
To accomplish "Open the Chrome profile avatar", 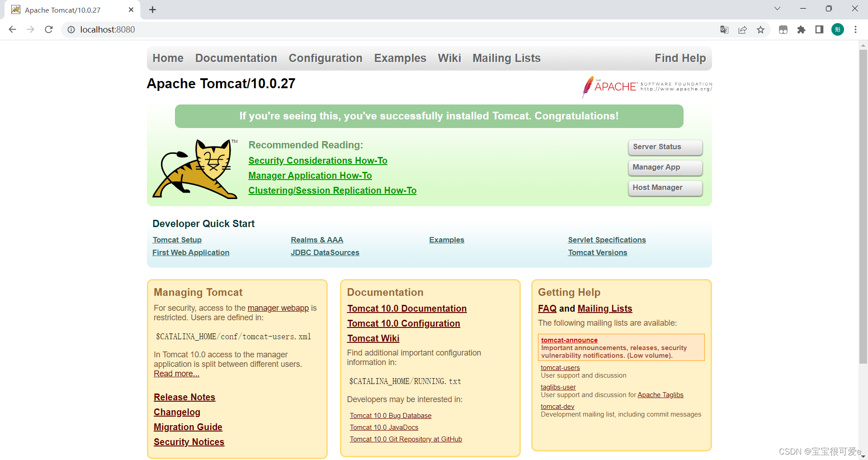I will point(838,29).
